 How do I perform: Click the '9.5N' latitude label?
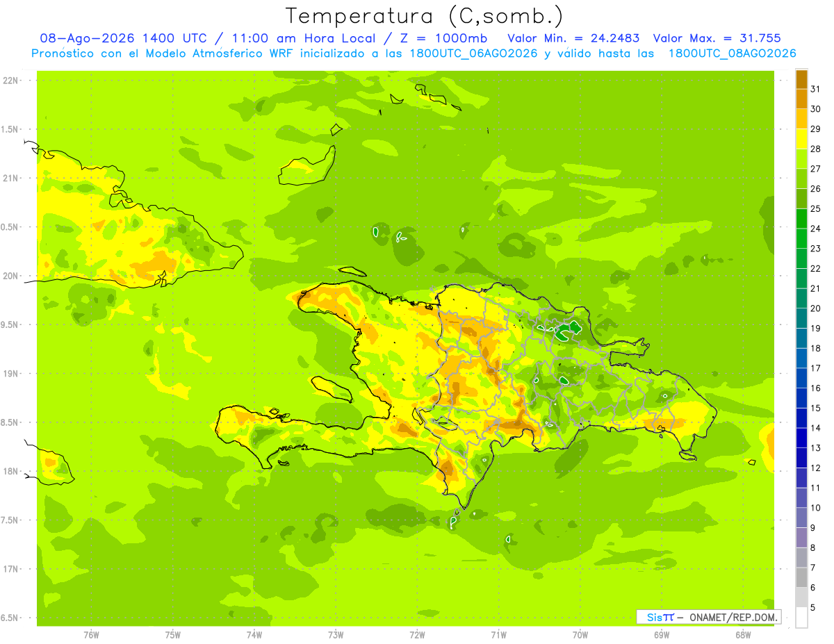click(x=10, y=325)
